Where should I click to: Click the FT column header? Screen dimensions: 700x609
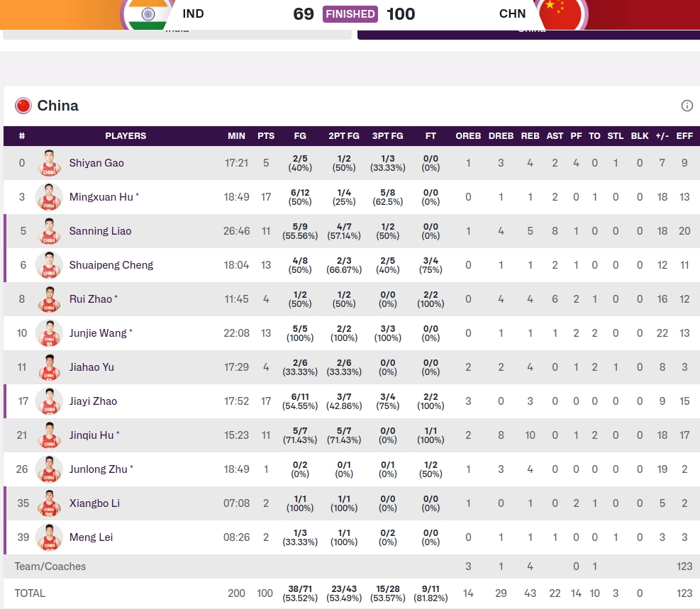pyautogui.click(x=430, y=136)
